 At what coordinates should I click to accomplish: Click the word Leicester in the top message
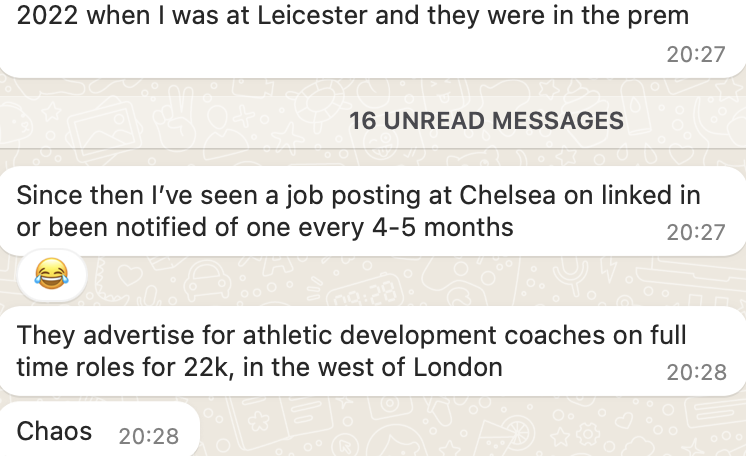[312, 15]
